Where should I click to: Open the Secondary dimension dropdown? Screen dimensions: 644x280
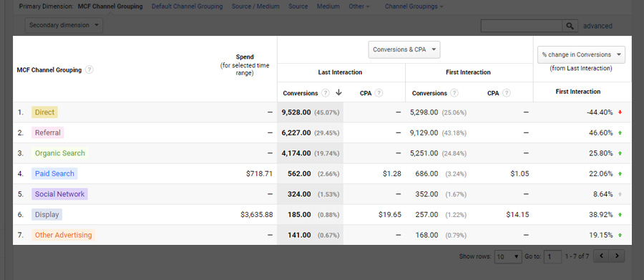point(64,25)
